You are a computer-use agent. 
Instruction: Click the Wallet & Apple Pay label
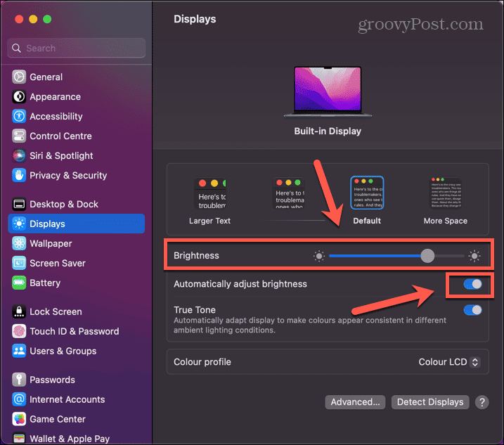[70, 439]
